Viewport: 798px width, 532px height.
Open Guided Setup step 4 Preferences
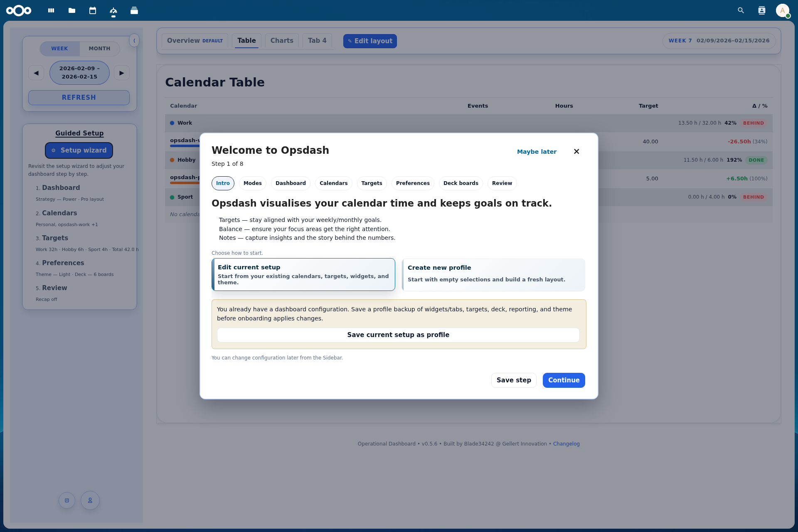[x=63, y=263]
